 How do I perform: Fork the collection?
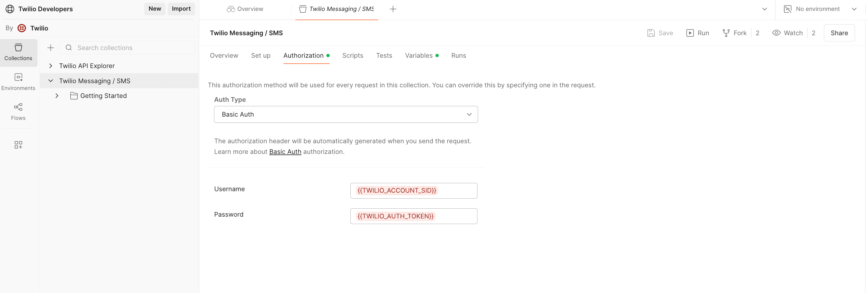tap(734, 33)
